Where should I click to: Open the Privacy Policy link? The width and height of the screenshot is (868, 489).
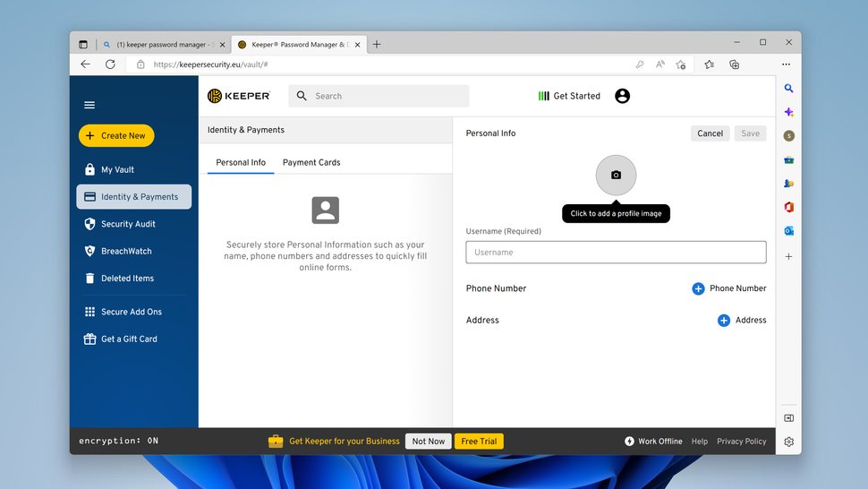(x=741, y=442)
